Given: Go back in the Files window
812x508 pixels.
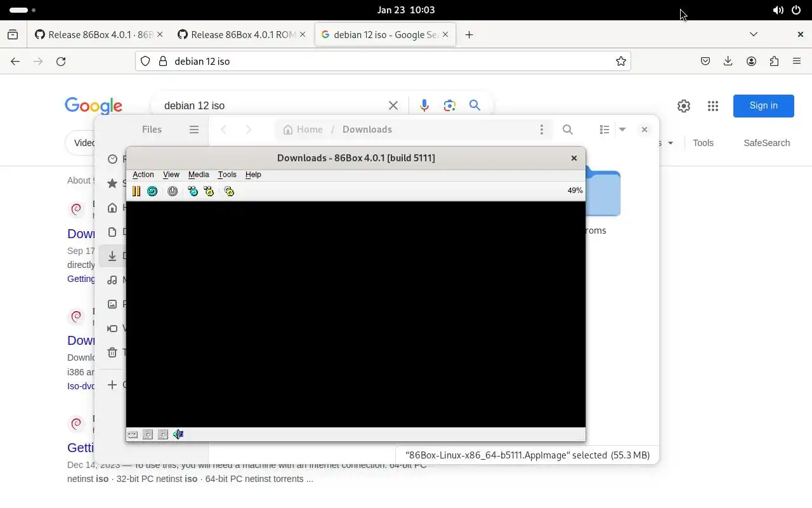Looking at the screenshot, I should click(x=223, y=130).
